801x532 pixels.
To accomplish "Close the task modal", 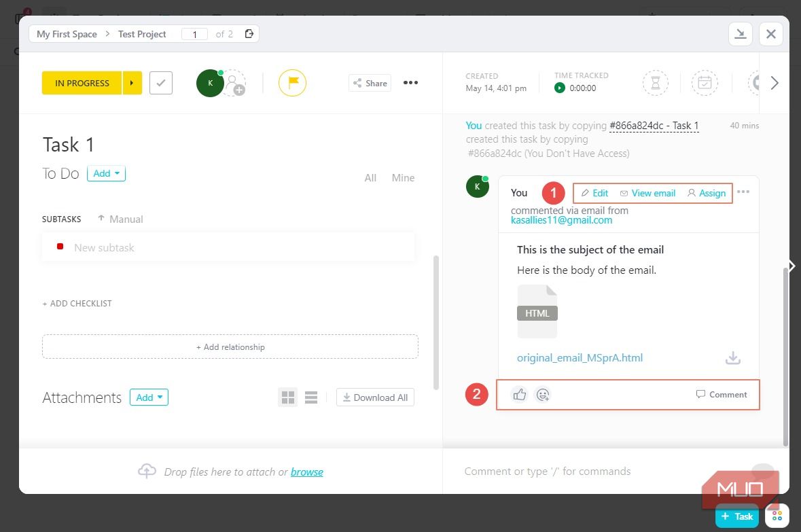I will pos(771,34).
